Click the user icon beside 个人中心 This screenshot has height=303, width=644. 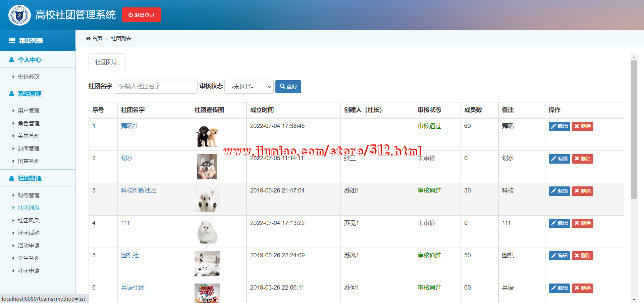[x=12, y=60]
